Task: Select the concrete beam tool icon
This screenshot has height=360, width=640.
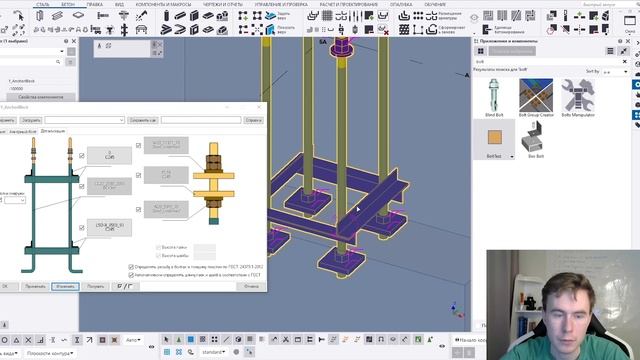Action: point(180,16)
